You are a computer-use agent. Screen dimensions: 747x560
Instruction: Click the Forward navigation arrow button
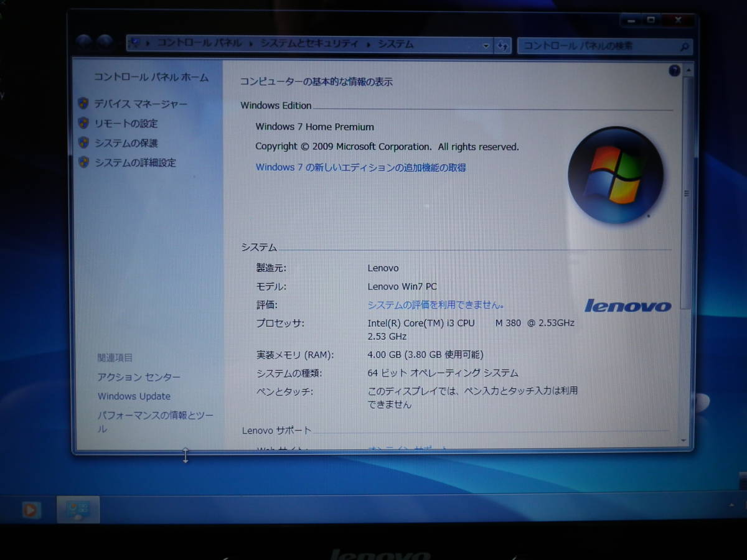click(105, 42)
